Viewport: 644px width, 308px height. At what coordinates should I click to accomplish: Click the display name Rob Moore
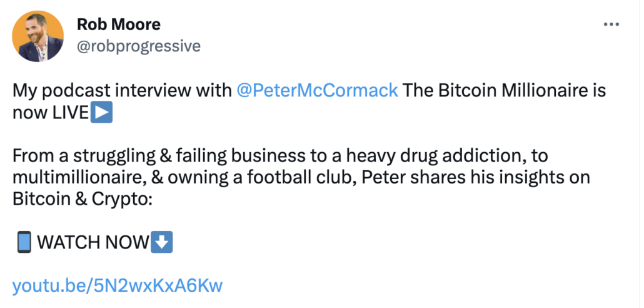tap(118, 24)
